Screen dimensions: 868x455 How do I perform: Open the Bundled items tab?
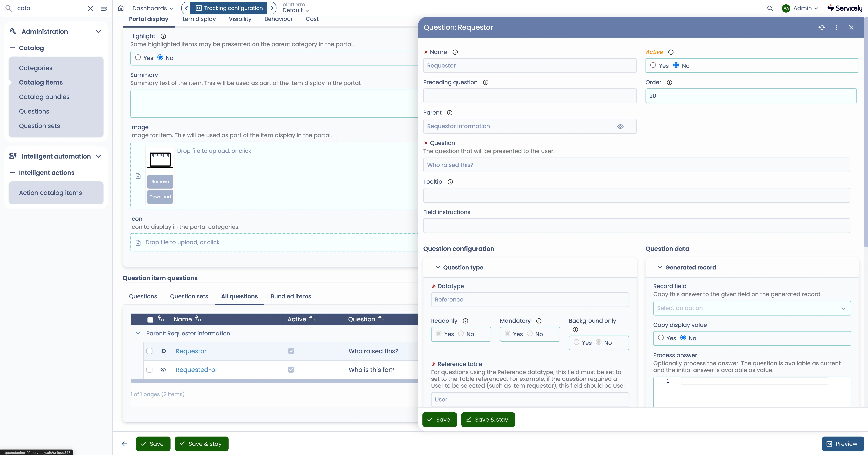pos(291,296)
